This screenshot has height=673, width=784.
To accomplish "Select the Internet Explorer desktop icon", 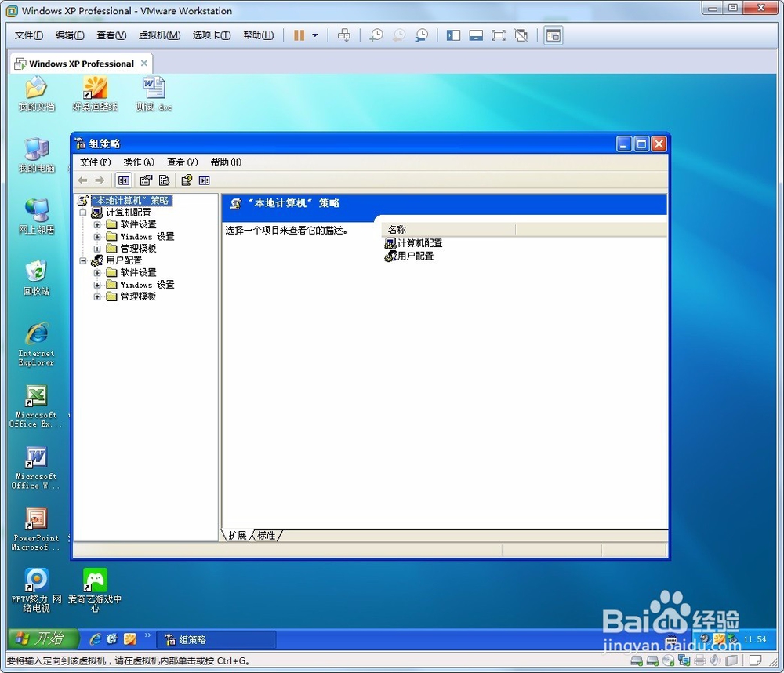I will [37, 344].
